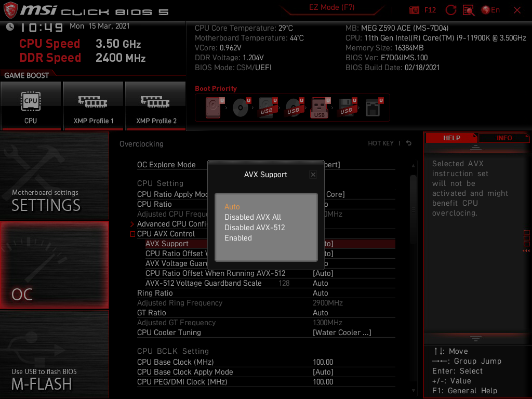Click the AVX Voltage Guardband row
532x399 pixels.
[x=270, y=263]
